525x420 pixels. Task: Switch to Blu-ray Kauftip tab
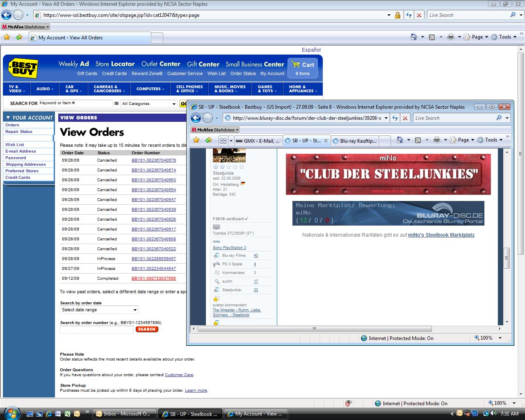pos(354,141)
